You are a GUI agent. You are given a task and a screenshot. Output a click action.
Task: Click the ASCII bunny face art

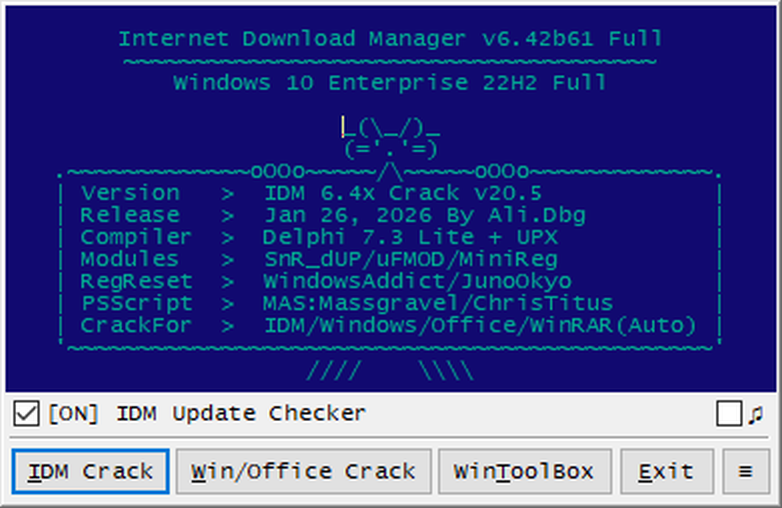pyautogui.click(x=391, y=138)
